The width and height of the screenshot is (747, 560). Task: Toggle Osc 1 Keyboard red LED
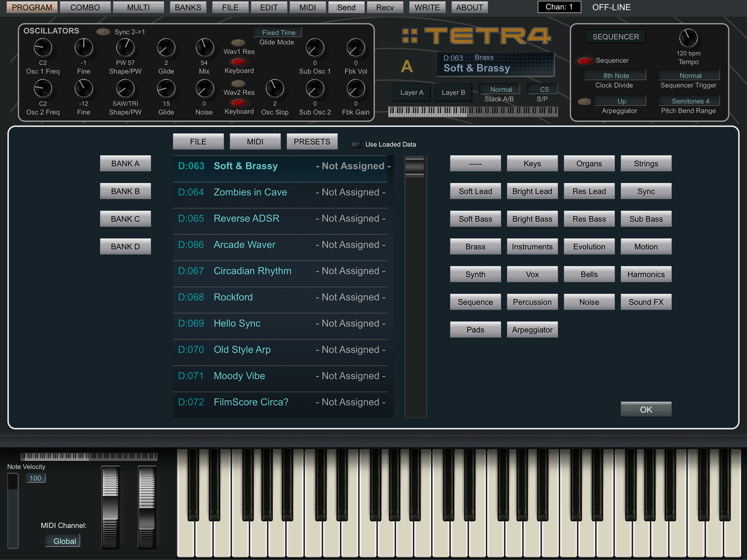pyautogui.click(x=238, y=62)
